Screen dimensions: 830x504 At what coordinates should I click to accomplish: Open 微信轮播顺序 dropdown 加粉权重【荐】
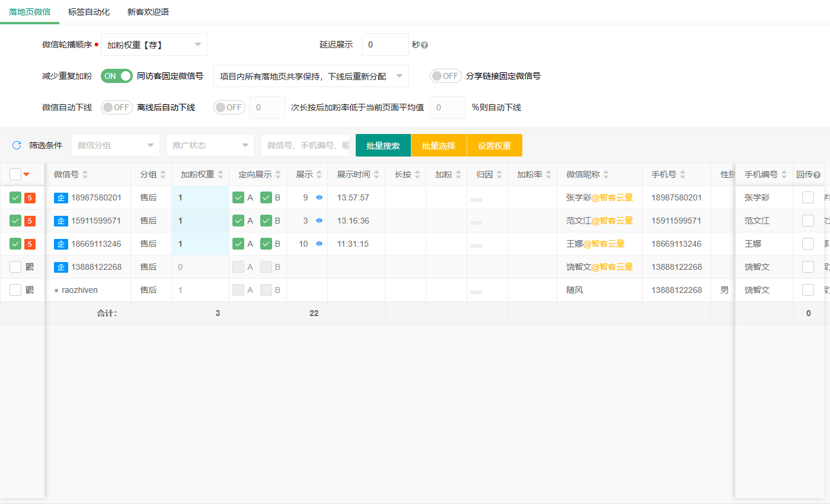(154, 44)
